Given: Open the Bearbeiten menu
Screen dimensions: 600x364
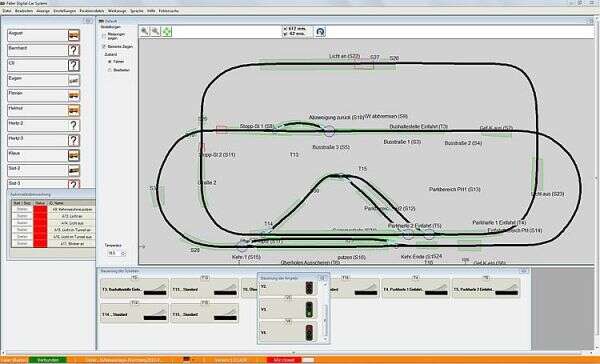Looking at the screenshot, I should pyautogui.click(x=24, y=11).
